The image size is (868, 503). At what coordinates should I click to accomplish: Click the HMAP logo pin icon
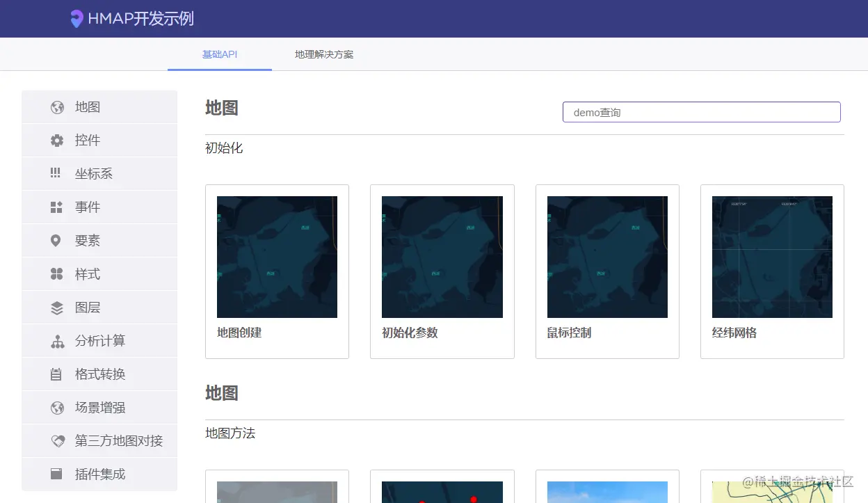[x=77, y=19]
